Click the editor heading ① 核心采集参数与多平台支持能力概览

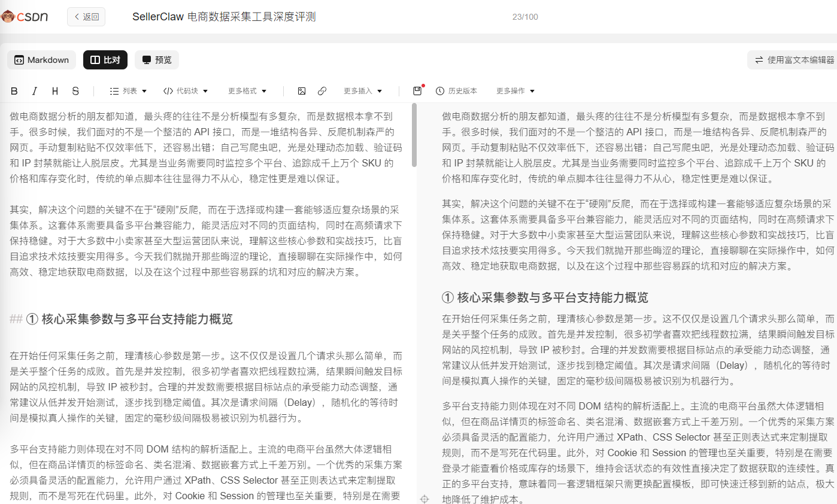(x=129, y=319)
